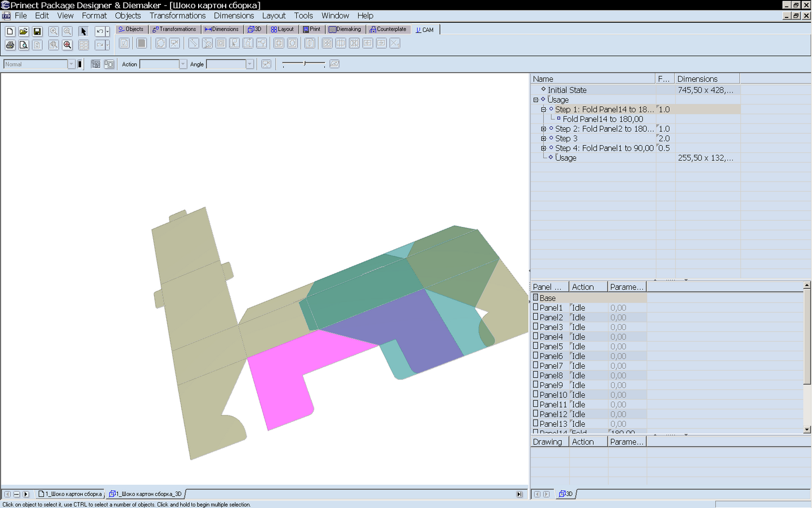812x508 pixels.
Task: Click the first greyed-out zoom magnifier in the top row
Action: pyautogui.click(x=54, y=31)
